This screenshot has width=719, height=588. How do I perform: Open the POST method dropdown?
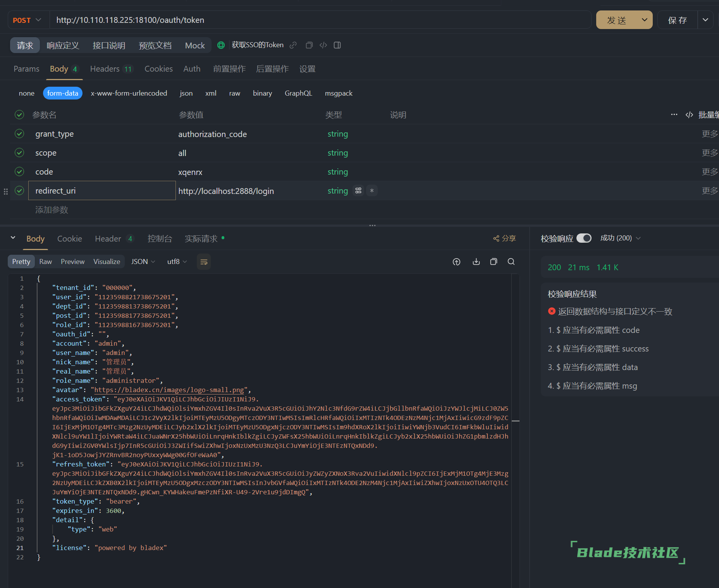click(x=27, y=20)
